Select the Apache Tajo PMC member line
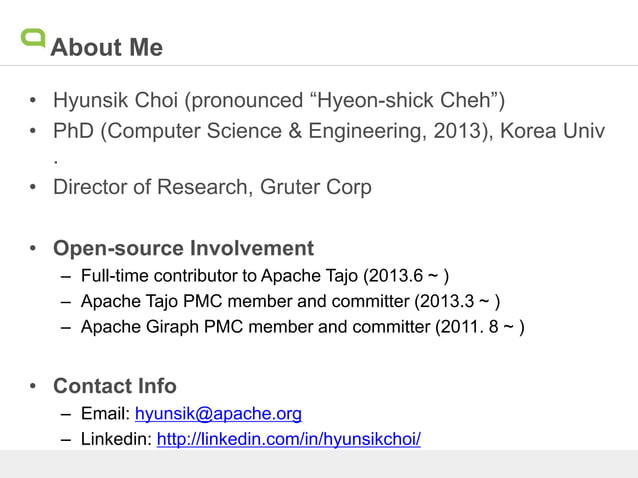The image size is (638, 478). [x=290, y=301]
